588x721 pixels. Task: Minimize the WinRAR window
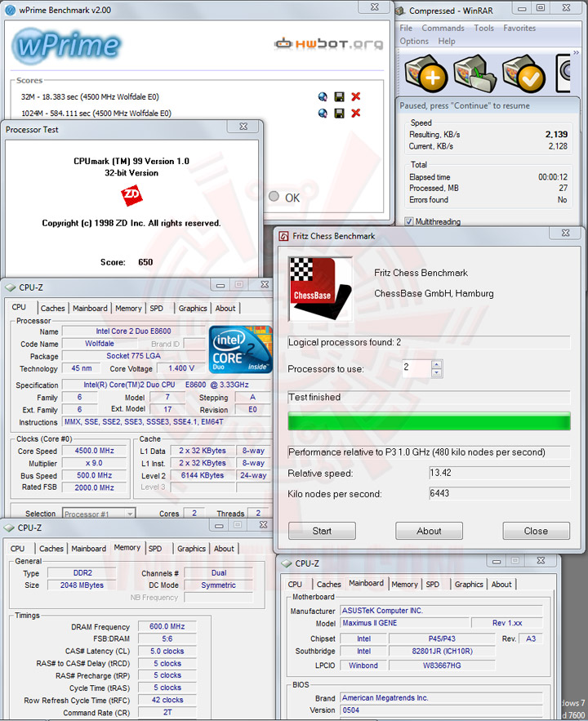pyautogui.click(x=522, y=8)
